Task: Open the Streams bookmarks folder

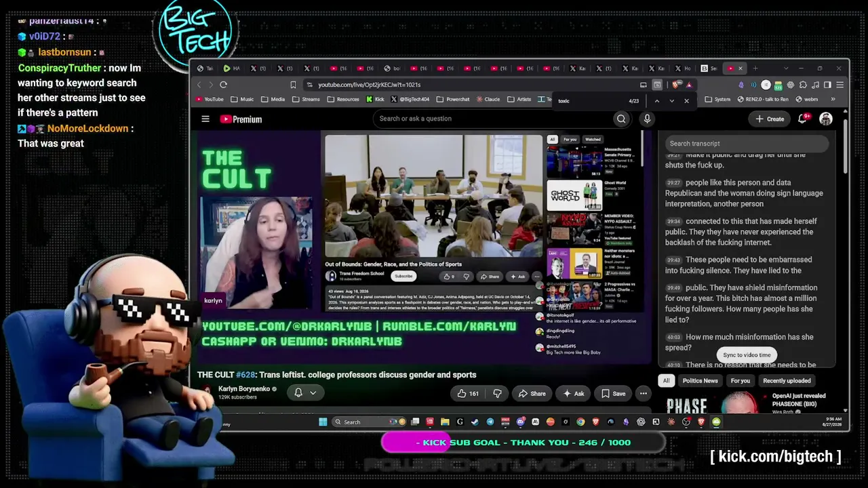Action: tap(306, 100)
